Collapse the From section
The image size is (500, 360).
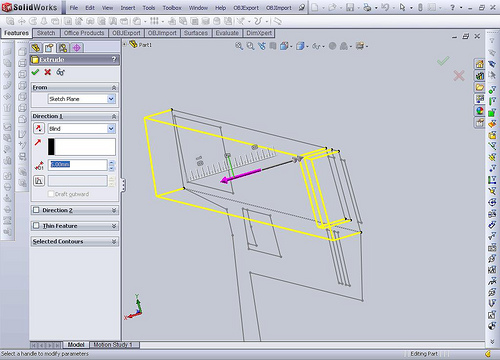tap(114, 87)
